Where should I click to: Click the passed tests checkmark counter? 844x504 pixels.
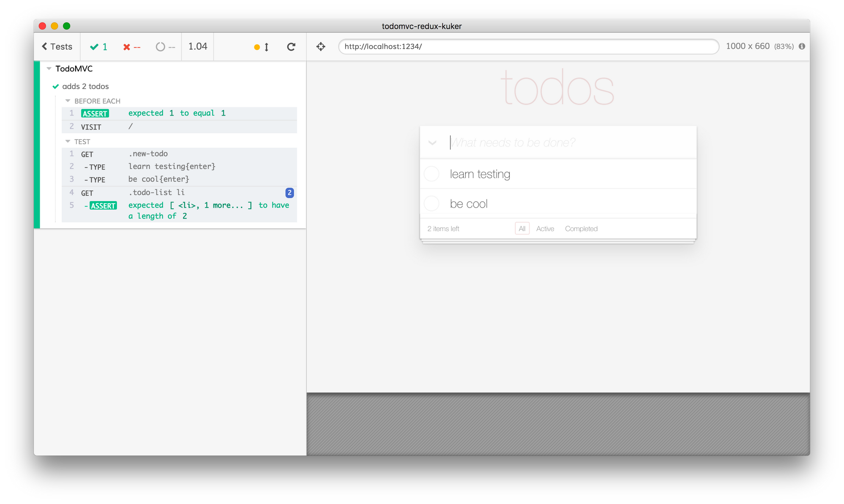pyautogui.click(x=99, y=47)
